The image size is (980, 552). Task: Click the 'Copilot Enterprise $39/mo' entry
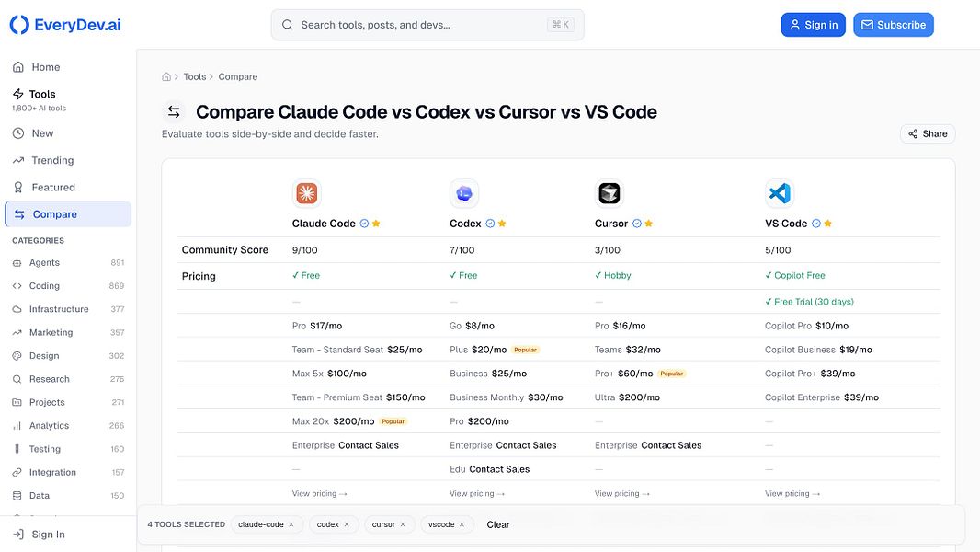point(822,397)
